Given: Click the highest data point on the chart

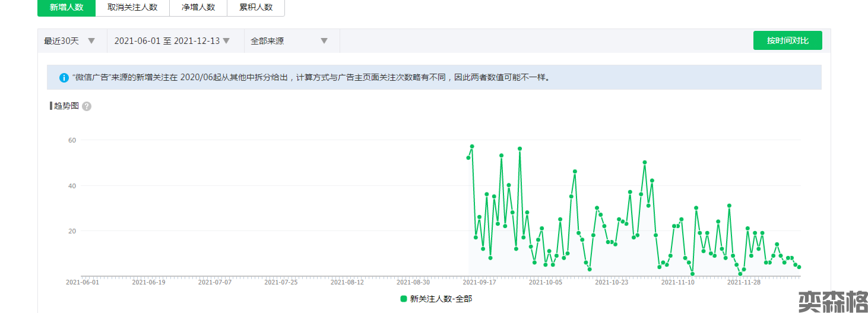Looking at the screenshot, I should click(x=472, y=146).
